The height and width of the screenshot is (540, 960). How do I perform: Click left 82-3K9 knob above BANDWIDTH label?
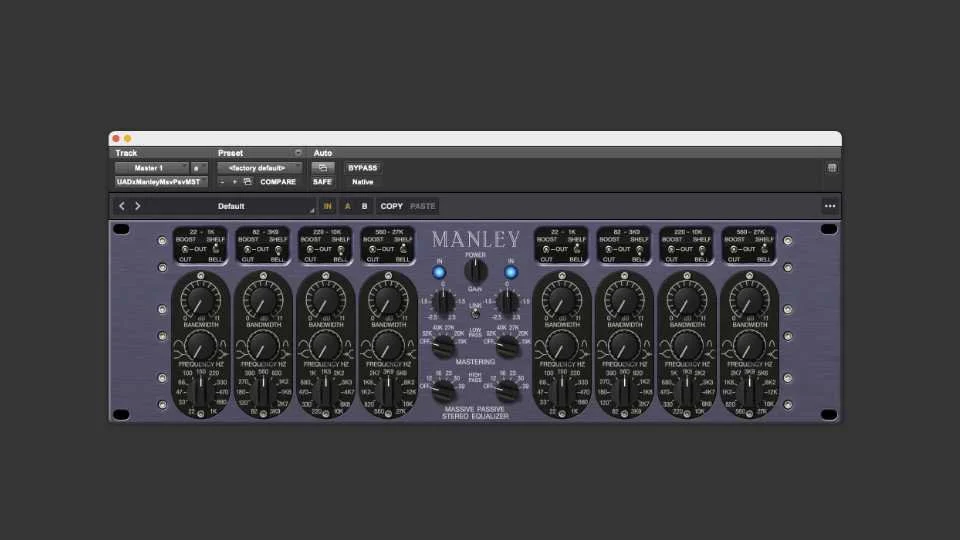point(263,301)
